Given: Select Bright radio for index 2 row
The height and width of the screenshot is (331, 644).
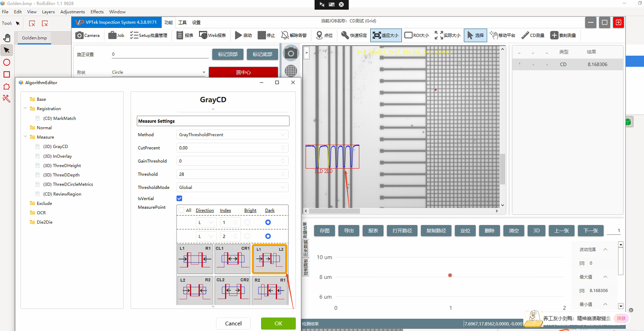Looking at the screenshot, I should pos(247,236).
